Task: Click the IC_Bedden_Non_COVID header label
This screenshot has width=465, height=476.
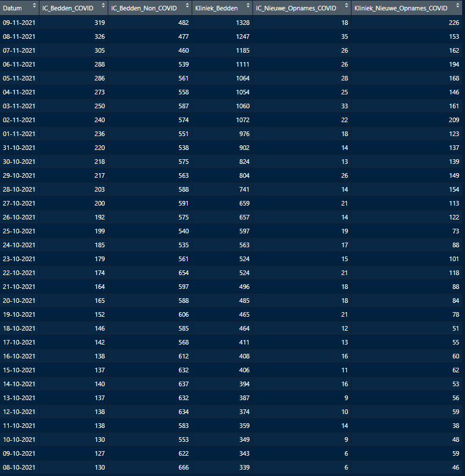Action: tap(144, 8)
